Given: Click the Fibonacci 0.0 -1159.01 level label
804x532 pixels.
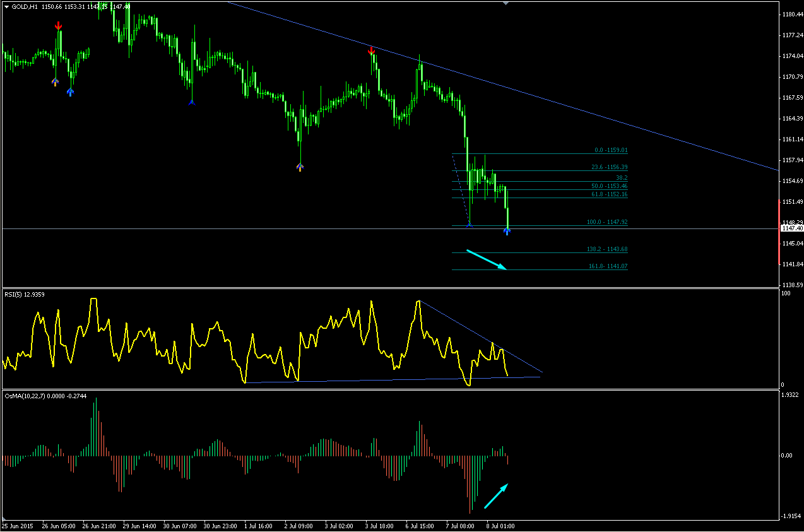Looking at the screenshot, I should coord(611,150).
